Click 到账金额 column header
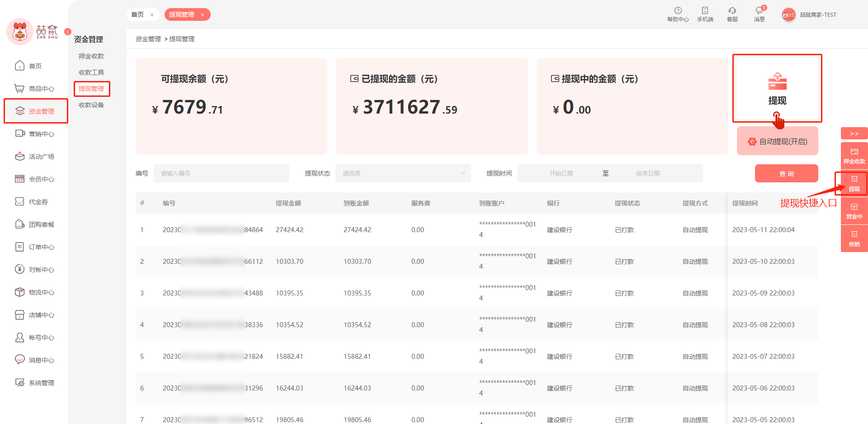868x424 pixels. tap(356, 203)
